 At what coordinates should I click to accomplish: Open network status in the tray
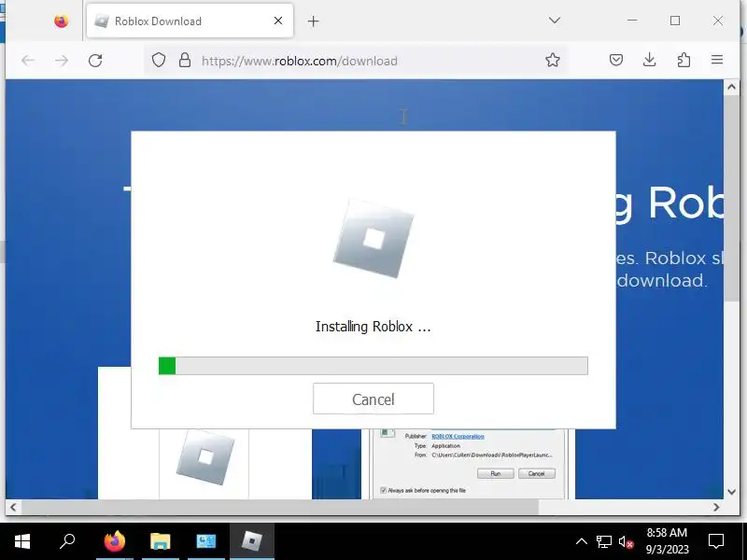click(x=603, y=541)
